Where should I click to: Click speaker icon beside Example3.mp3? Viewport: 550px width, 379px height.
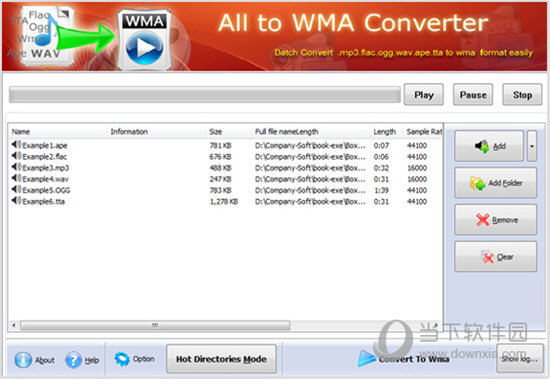[16, 167]
